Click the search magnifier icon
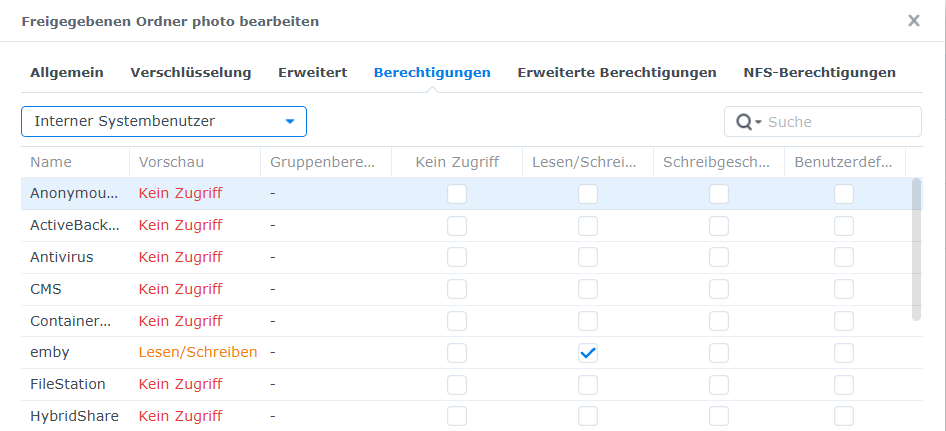The height and width of the screenshot is (431, 946). [744, 122]
